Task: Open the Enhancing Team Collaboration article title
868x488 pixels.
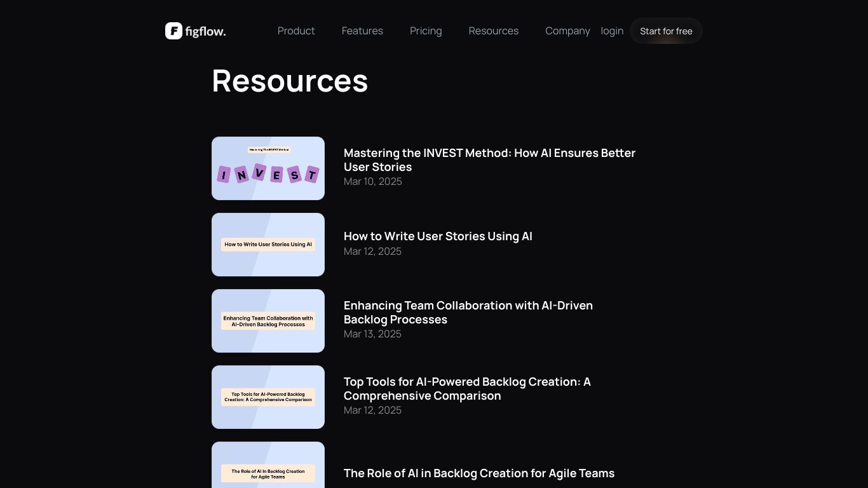Action: coord(468,312)
